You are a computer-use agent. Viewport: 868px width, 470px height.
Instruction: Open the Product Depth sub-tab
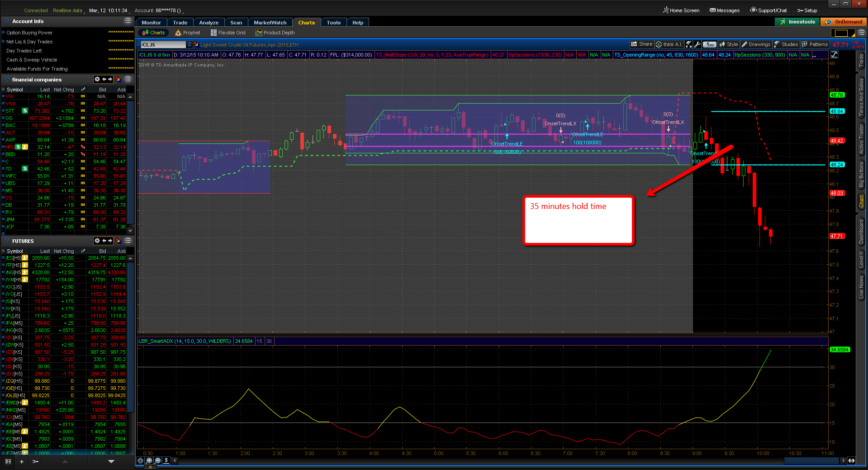pyautogui.click(x=275, y=33)
